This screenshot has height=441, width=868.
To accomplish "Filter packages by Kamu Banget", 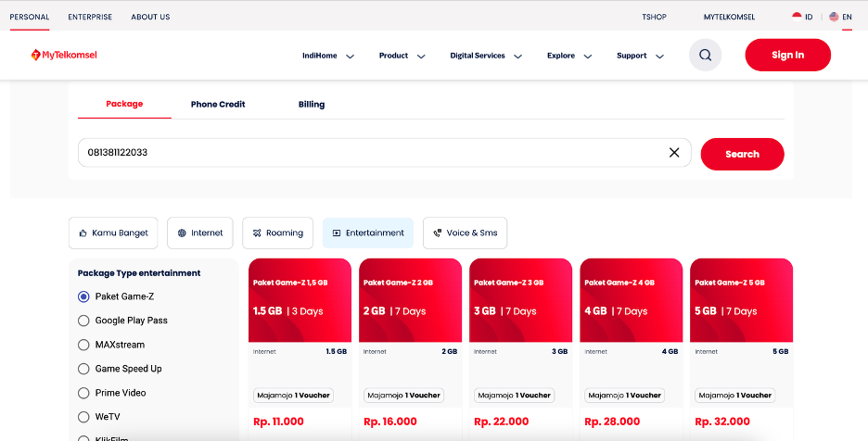I will [x=113, y=233].
